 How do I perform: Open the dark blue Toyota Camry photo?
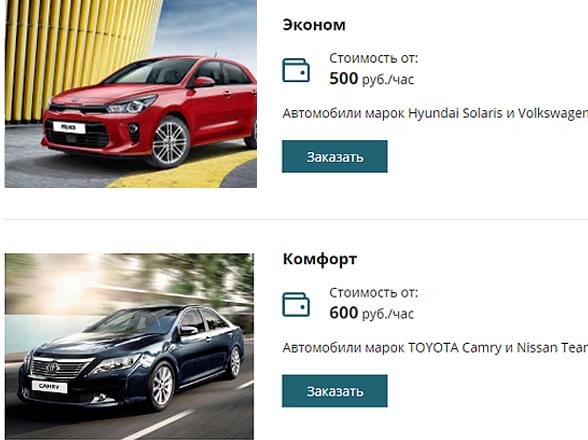tap(129, 347)
